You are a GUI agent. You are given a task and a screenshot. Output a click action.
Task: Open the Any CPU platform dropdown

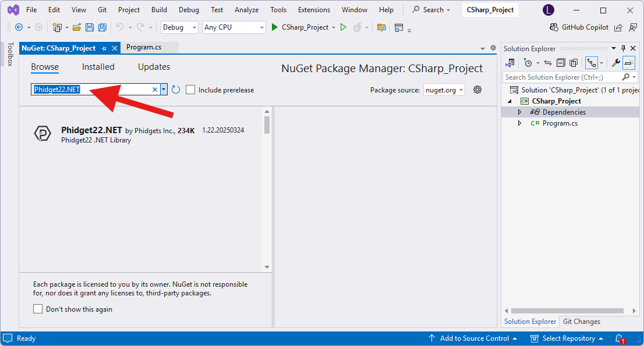tap(234, 27)
